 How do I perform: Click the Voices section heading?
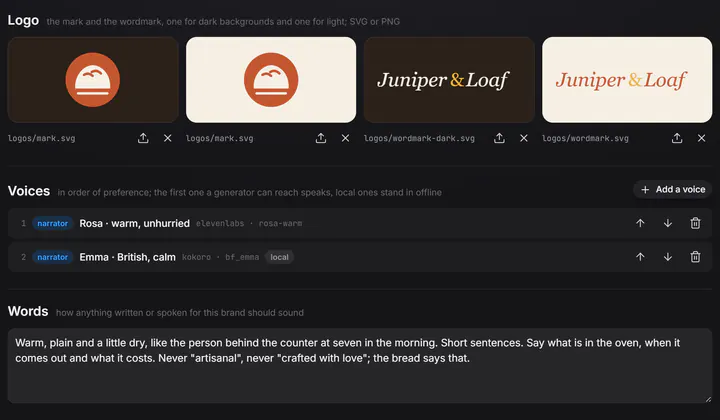(28, 191)
